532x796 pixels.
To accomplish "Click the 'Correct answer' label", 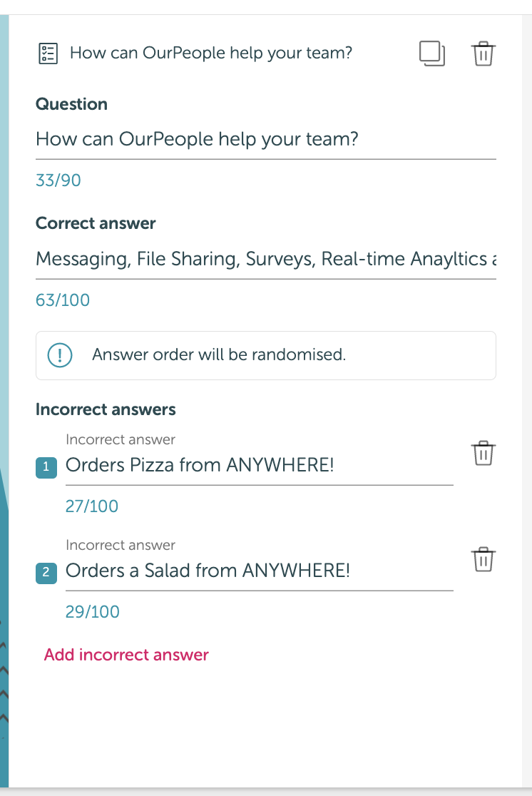I will click(96, 223).
